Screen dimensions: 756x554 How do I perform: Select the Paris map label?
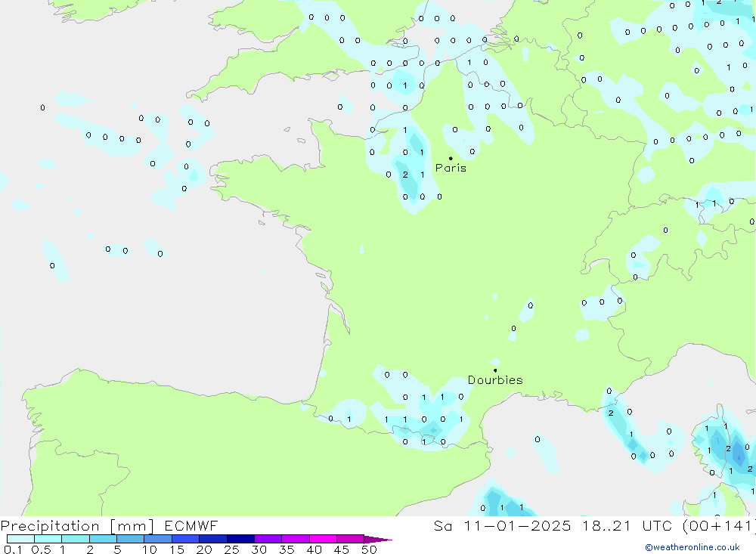pos(451,168)
